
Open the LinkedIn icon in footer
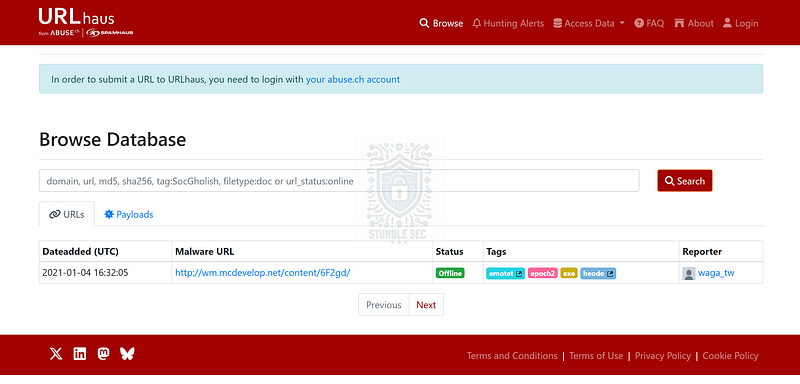coord(80,354)
